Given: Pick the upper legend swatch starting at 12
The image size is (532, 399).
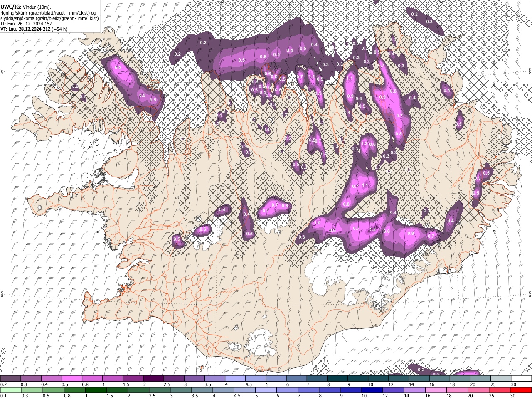Looking at the screenshot, I should (x=399, y=378).
